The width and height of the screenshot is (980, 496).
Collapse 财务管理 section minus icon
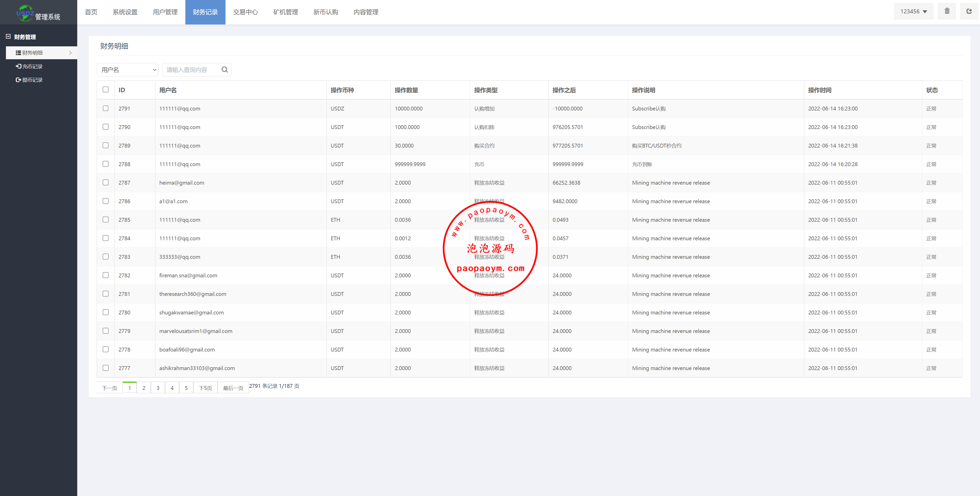tap(8, 37)
